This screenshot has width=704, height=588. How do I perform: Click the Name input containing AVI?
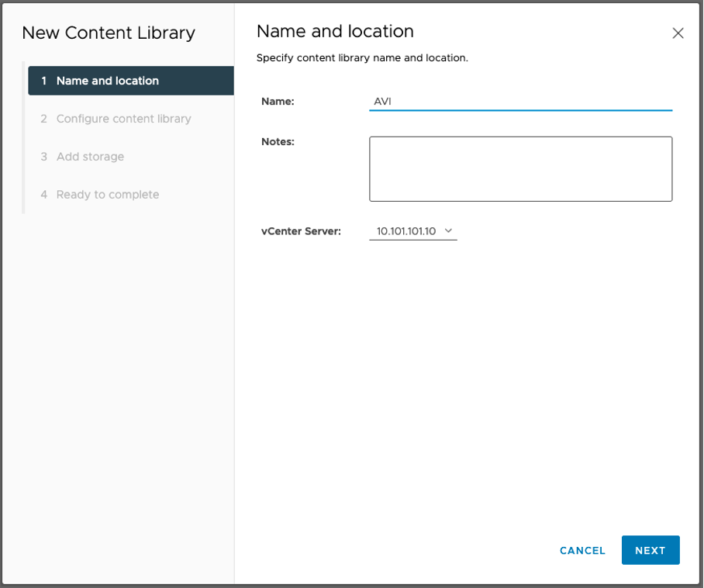click(x=519, y=100)
